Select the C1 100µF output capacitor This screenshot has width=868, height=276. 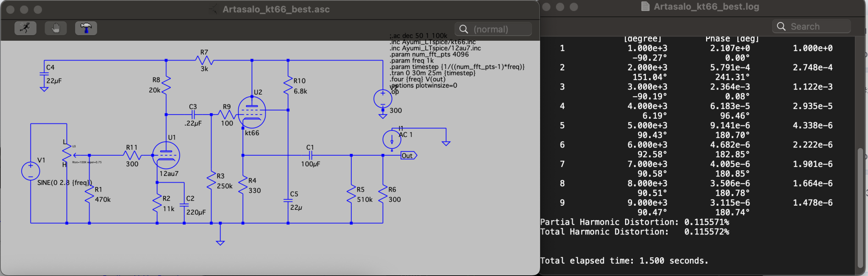(310, 155)
